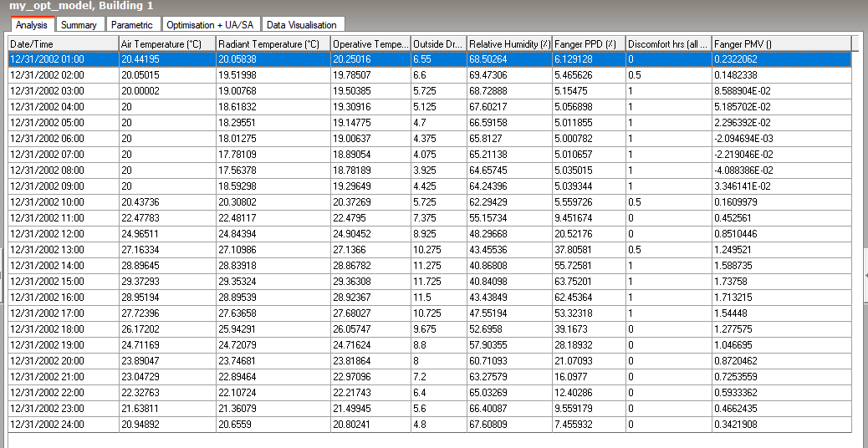Select row 12/31/2002 16:00
This screenshot has width=868, height=448.
430,297
